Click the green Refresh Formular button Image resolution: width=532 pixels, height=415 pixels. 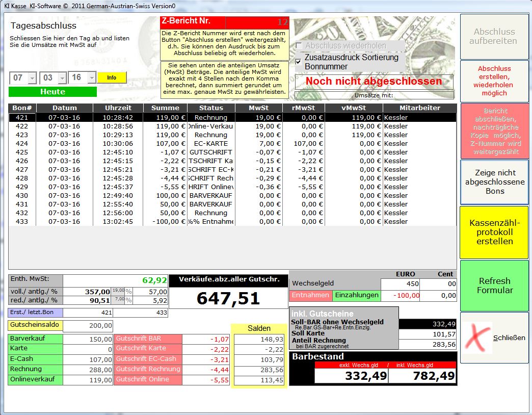coord(493,286)
